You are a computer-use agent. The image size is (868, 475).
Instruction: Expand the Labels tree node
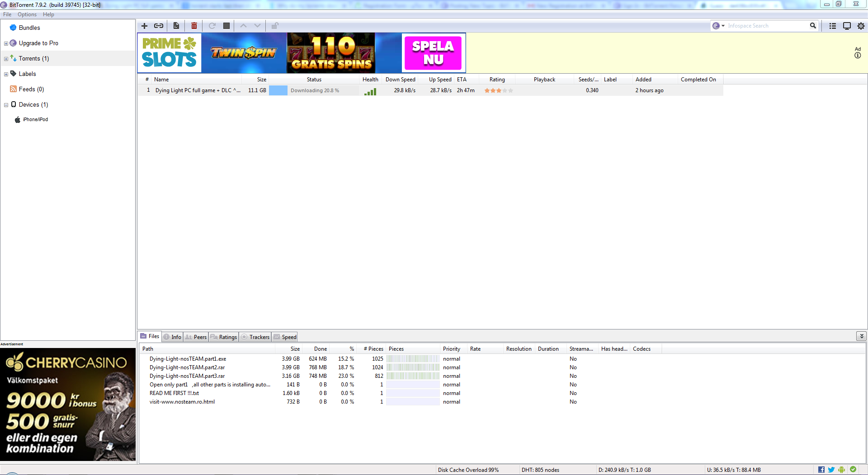(6, 74)
